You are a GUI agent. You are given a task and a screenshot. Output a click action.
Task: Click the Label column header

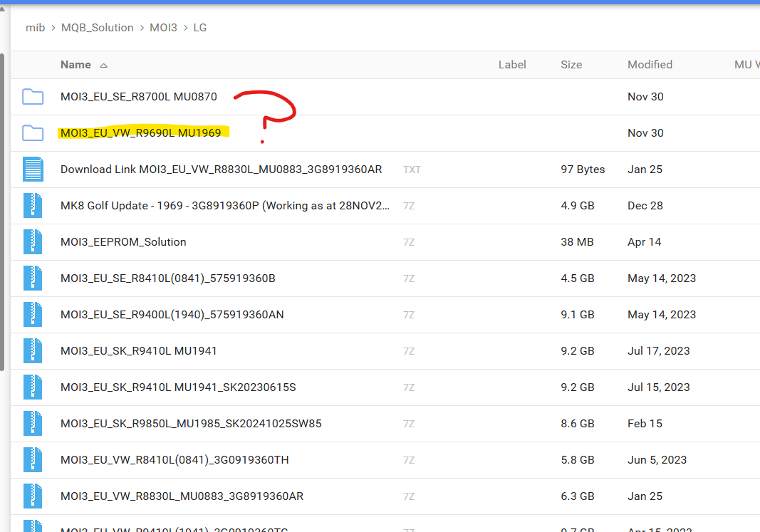(512, 65)
